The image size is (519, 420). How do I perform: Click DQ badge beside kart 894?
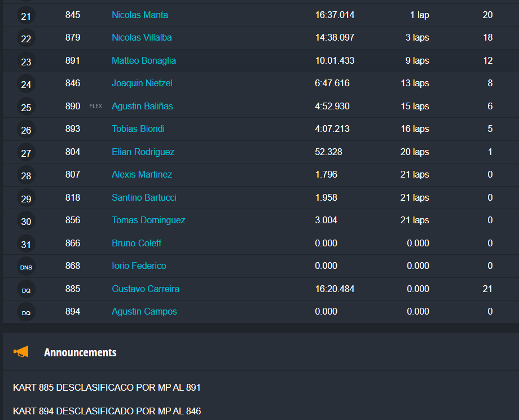[x=26, y=312]
